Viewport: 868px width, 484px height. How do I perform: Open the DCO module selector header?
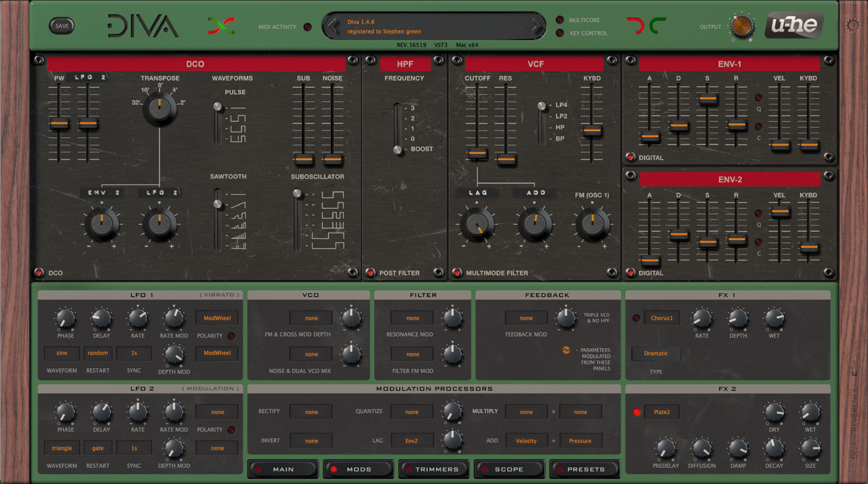point(196,64)
